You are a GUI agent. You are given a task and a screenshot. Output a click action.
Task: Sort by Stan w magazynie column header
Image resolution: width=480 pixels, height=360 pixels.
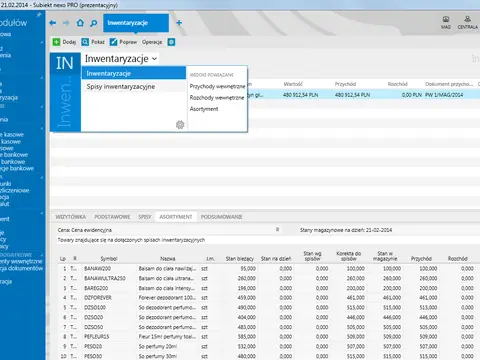[x=385, y=256]
